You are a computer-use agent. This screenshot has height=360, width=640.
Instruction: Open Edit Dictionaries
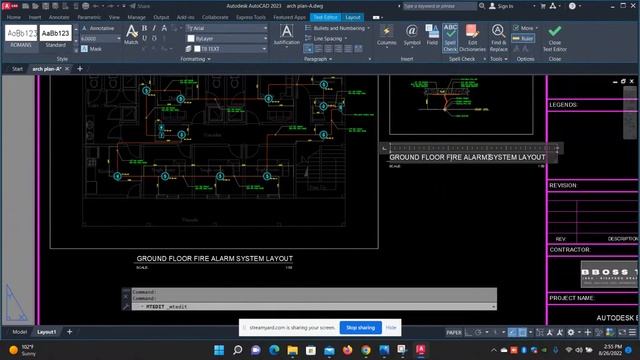472,38
